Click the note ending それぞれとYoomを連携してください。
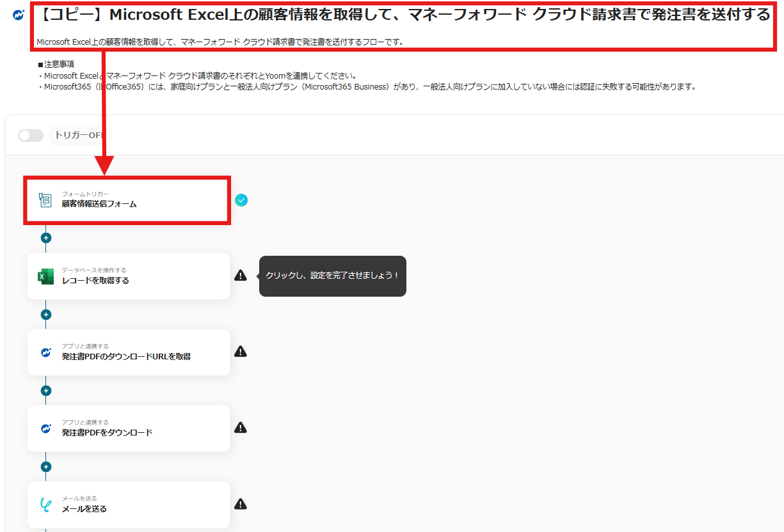The image size is (784, 532). click(x=197, y=75)
